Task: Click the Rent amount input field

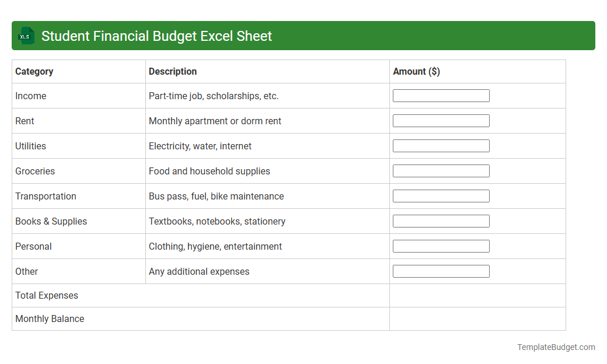Action: tap(441, 120)
